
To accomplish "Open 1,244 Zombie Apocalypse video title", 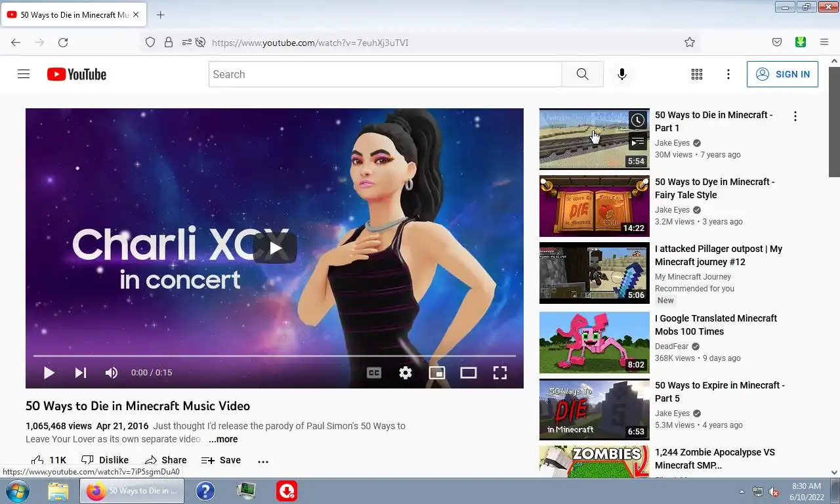I will [x=715, y=459].
